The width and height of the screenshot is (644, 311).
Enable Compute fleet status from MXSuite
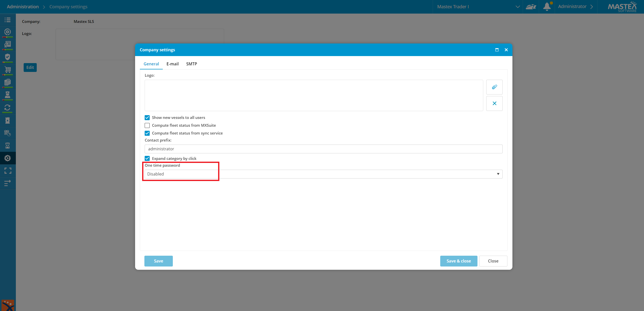(147, 125)
